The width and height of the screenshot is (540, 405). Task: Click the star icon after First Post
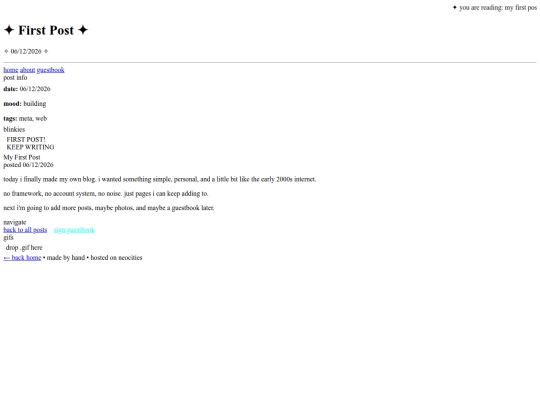(83, 30)
